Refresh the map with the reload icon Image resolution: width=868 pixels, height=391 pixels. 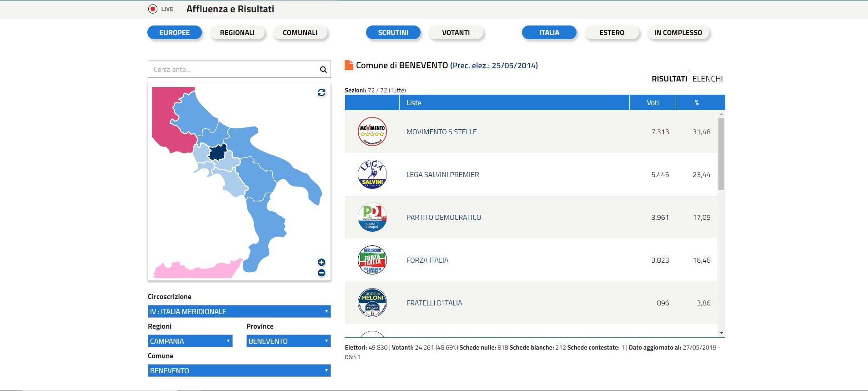[321, 92]
